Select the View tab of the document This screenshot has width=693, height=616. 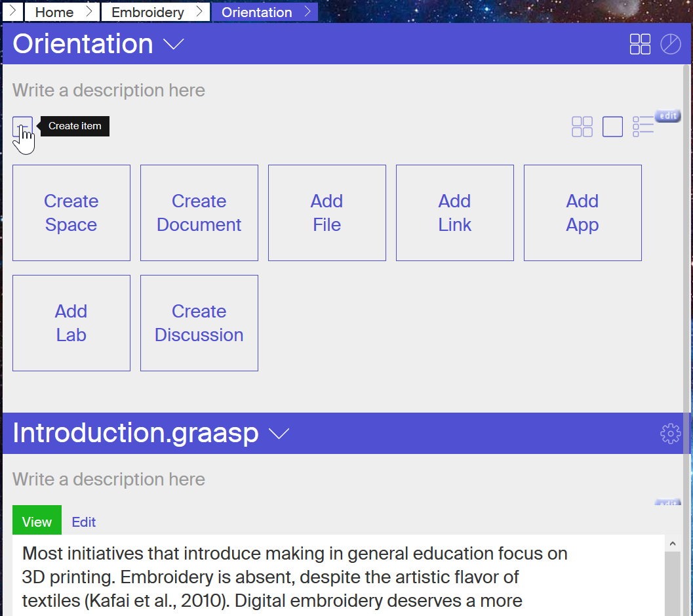[37, 522]
